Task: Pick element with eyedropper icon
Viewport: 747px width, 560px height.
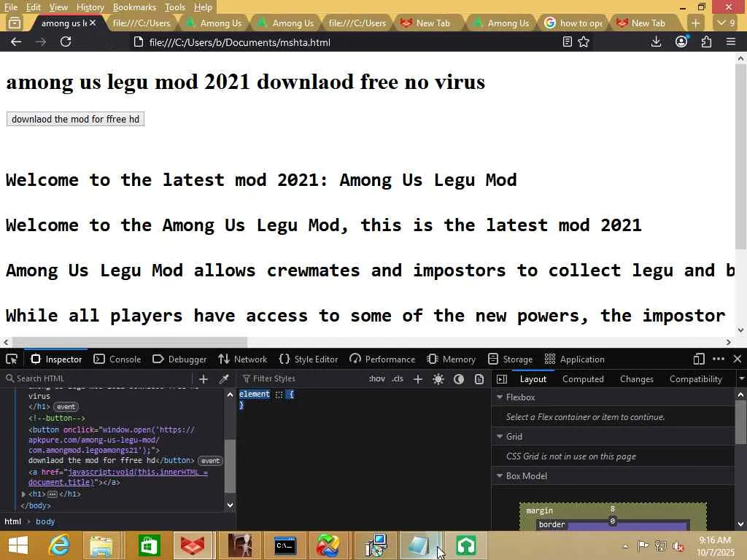Action: 223,378
